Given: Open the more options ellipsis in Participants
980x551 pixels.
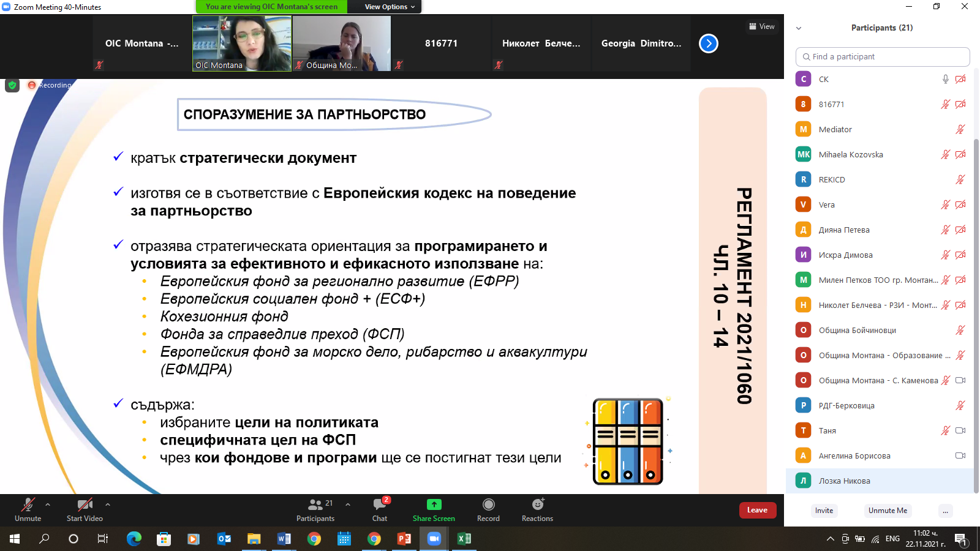Looking at the screenshot, I should click(945, 511).
